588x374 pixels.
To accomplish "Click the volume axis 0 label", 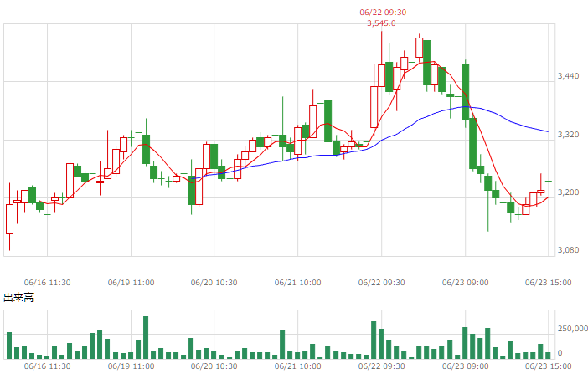I will [560, 353].
